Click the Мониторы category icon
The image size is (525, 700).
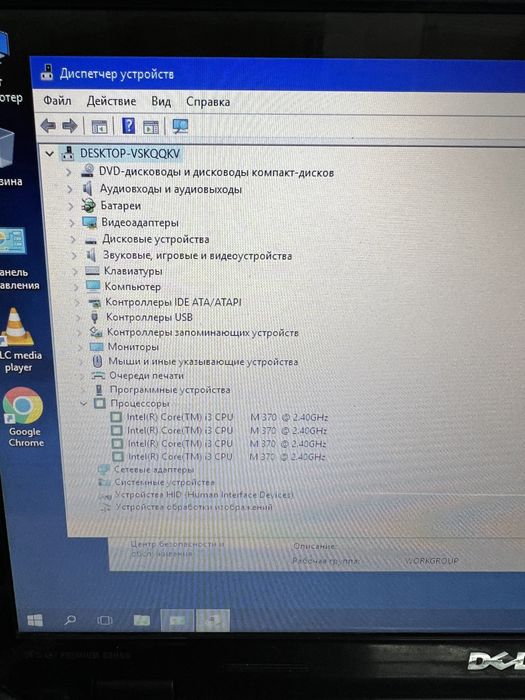coord(96,347)
